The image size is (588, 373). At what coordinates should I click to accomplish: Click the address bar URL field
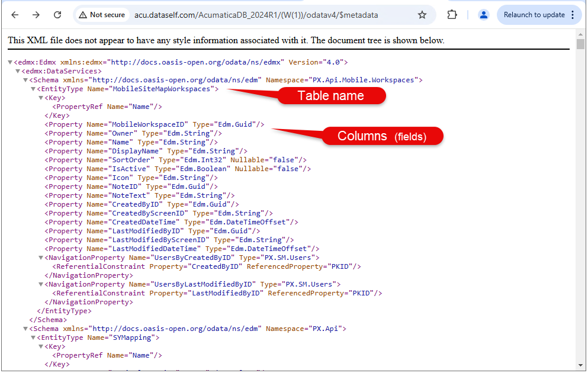click(266, 15)
